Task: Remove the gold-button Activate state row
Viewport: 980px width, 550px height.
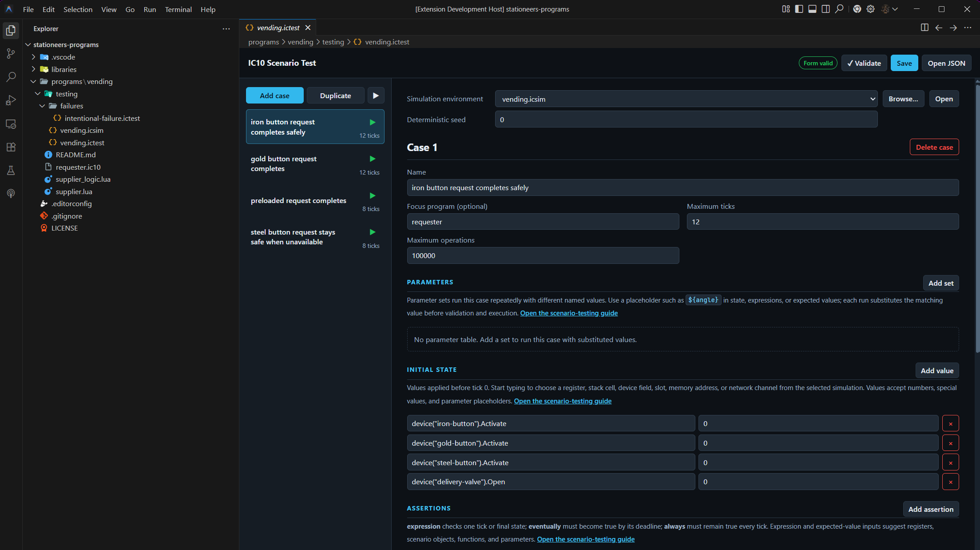Action: [x=950, y=443]
